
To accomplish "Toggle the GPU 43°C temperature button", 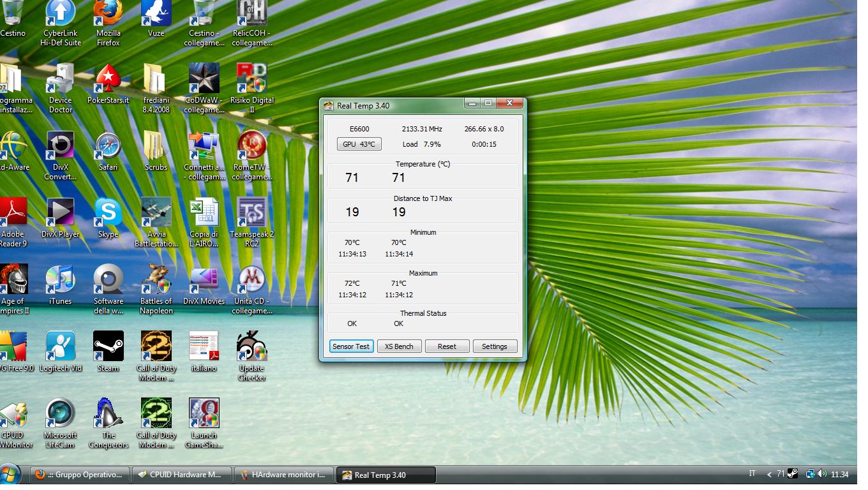I will click(359, 144).
